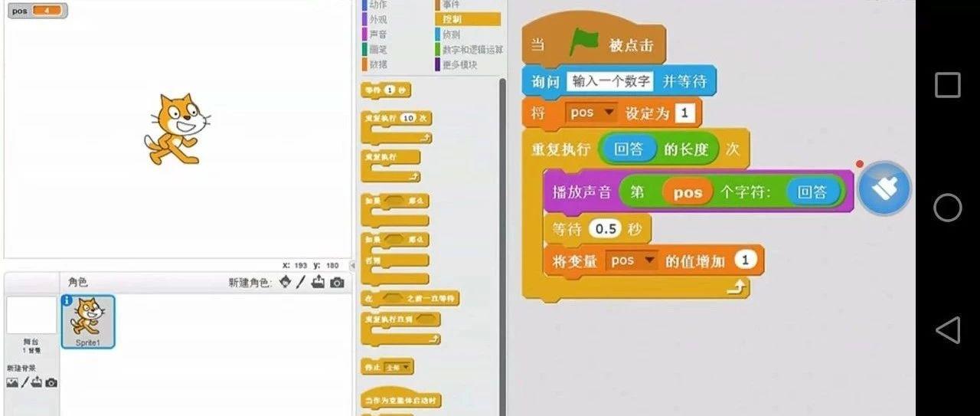Viewport: 980px width, 416px height.
Task: Click the 1 field in the palette wait block
Action: [389, 90]
